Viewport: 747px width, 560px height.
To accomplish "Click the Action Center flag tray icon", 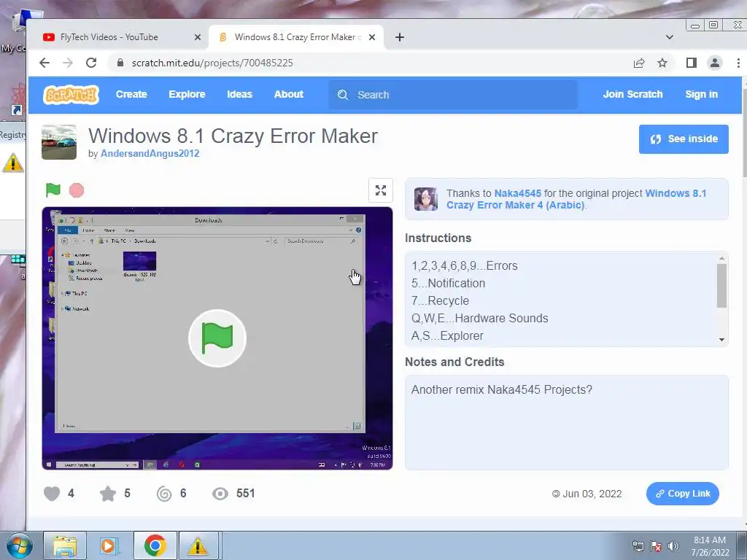I will click(656, 546).
